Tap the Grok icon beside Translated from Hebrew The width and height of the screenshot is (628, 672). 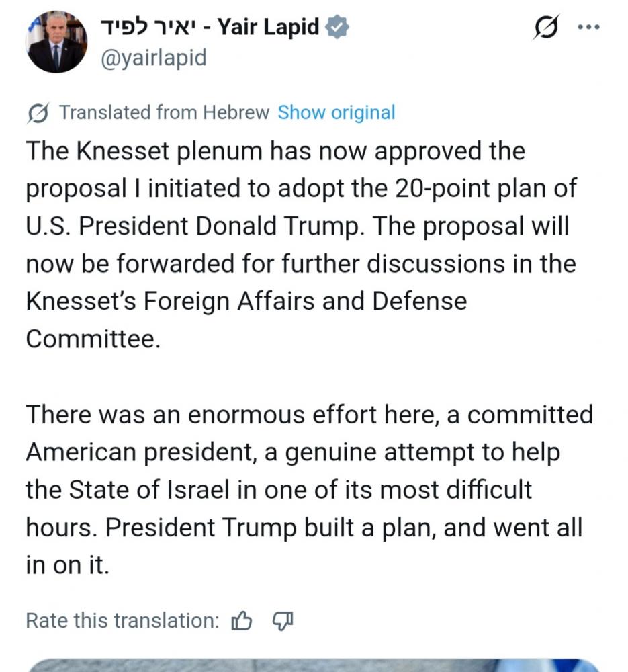pos(39,113)
